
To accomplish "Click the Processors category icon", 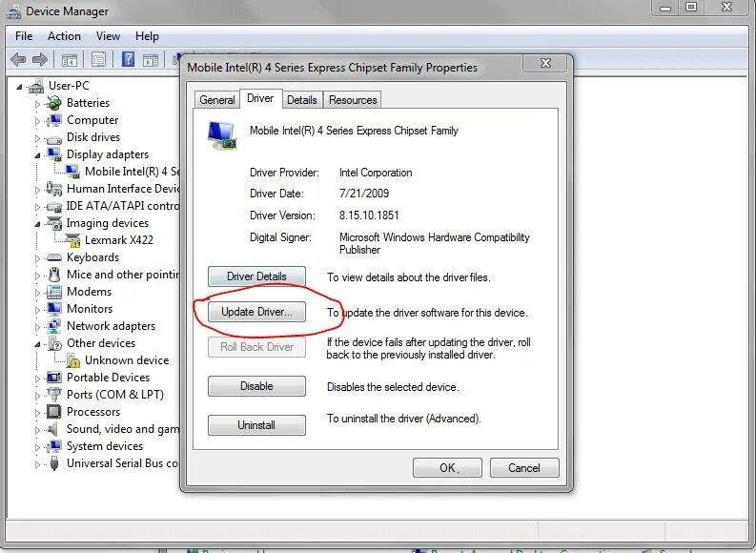I will [54, 412].
